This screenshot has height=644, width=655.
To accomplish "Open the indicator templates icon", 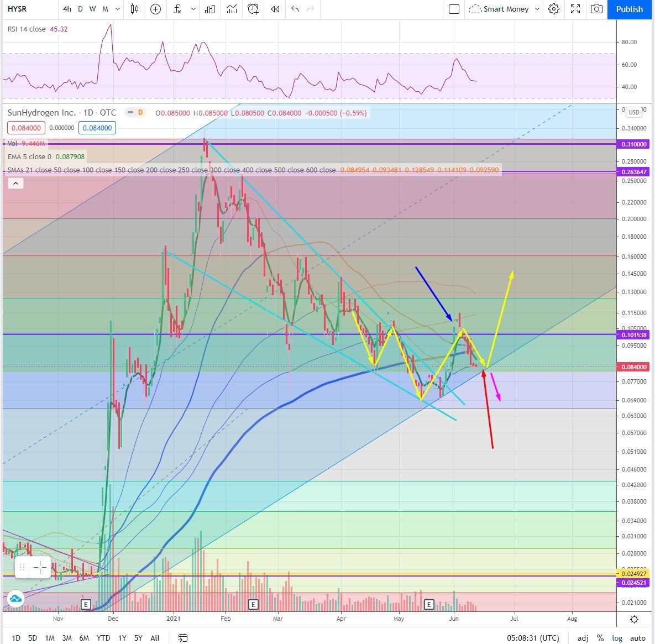I will click(x=232, y=9).
